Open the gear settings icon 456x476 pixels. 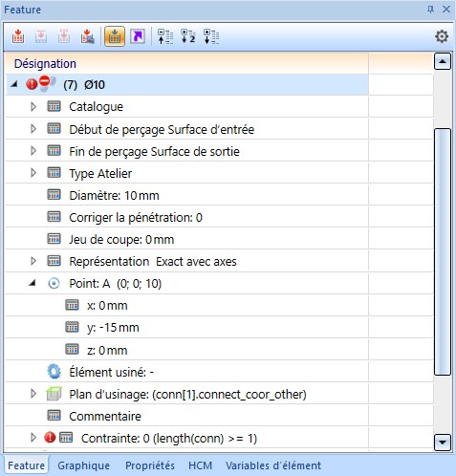pos(442,36)
